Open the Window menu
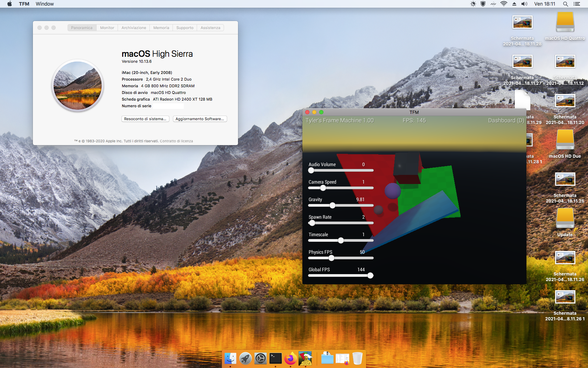 pos(45,4)
